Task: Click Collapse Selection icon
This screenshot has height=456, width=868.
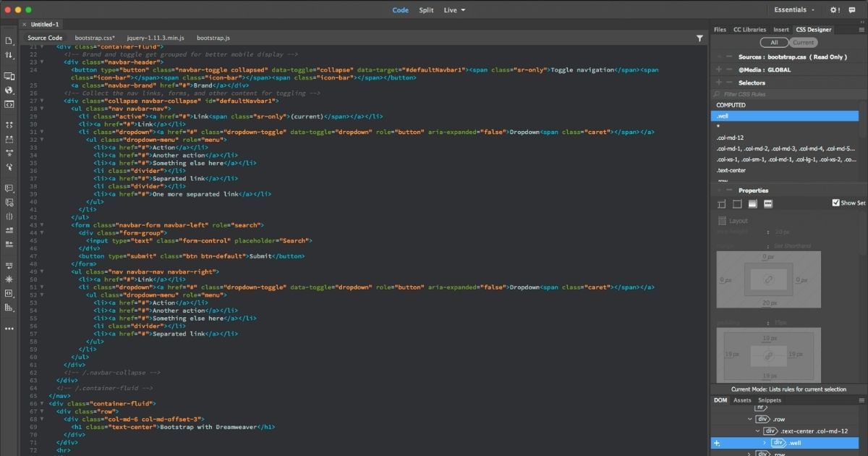Action: point(9,138)
